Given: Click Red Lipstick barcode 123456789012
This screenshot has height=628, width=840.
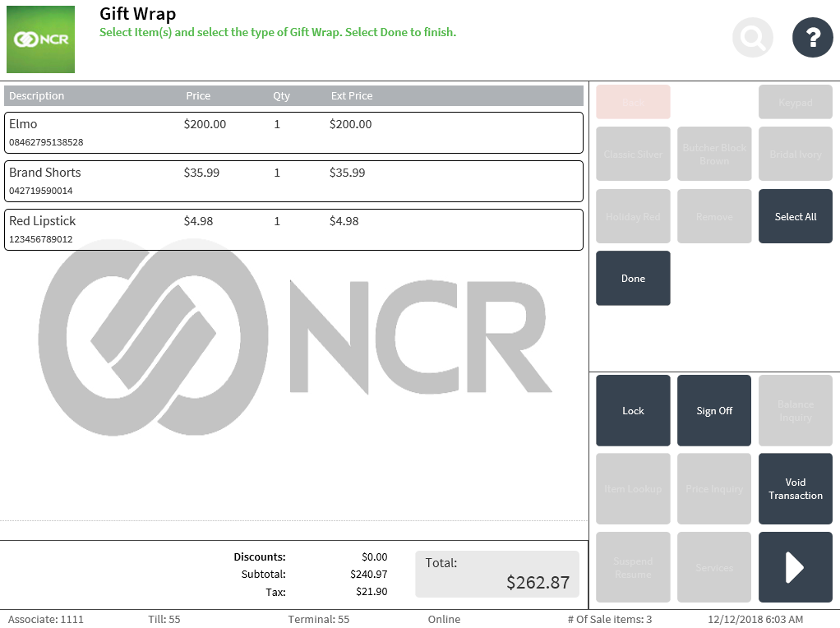Looking at the screenshot, I should tap(41, 239).
